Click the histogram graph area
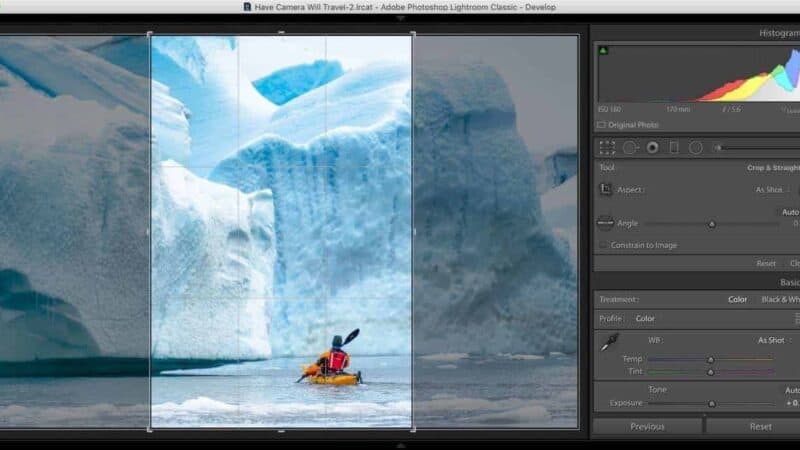 tap(699, 73)
